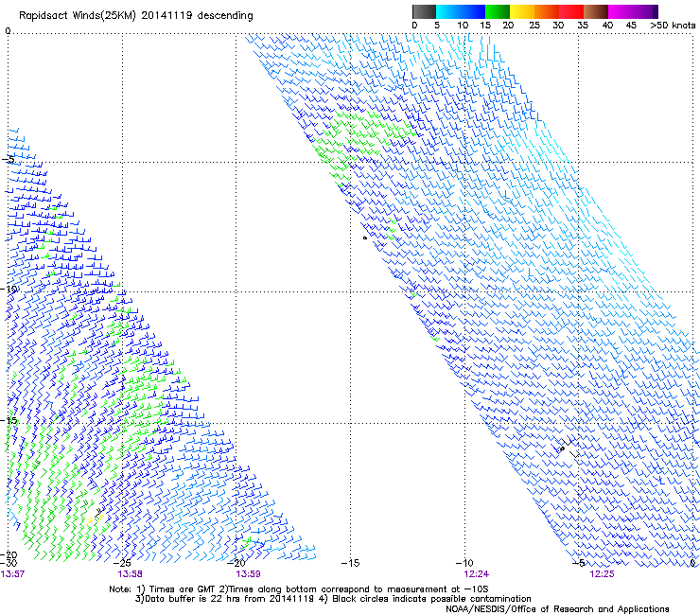This screenshot has width=700, height=615.
Task: Click the timestamp '13:59'
Action: click(248, 574)
